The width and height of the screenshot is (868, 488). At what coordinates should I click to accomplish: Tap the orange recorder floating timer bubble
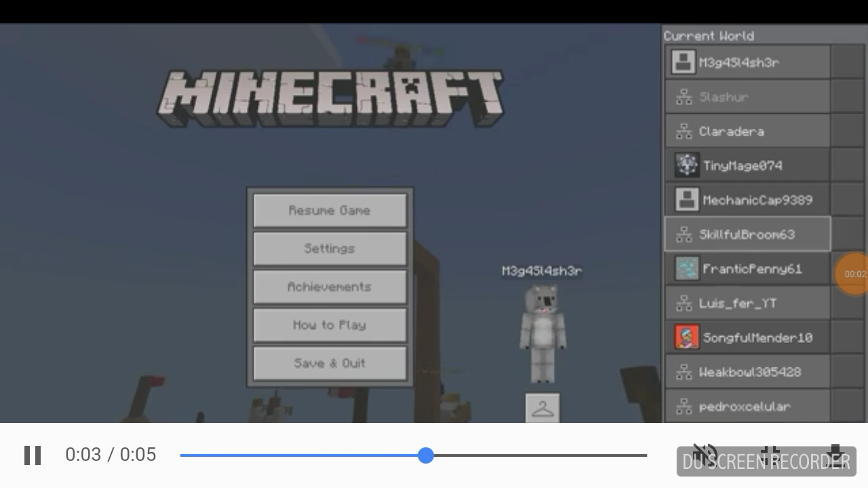tap(852, 274)
